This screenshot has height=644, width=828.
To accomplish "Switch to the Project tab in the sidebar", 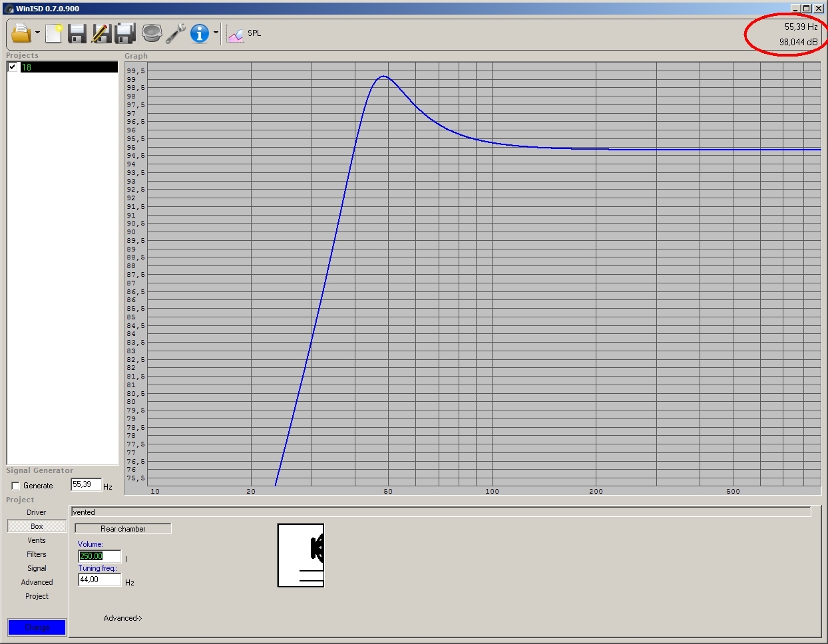I will tap(37, 596).
